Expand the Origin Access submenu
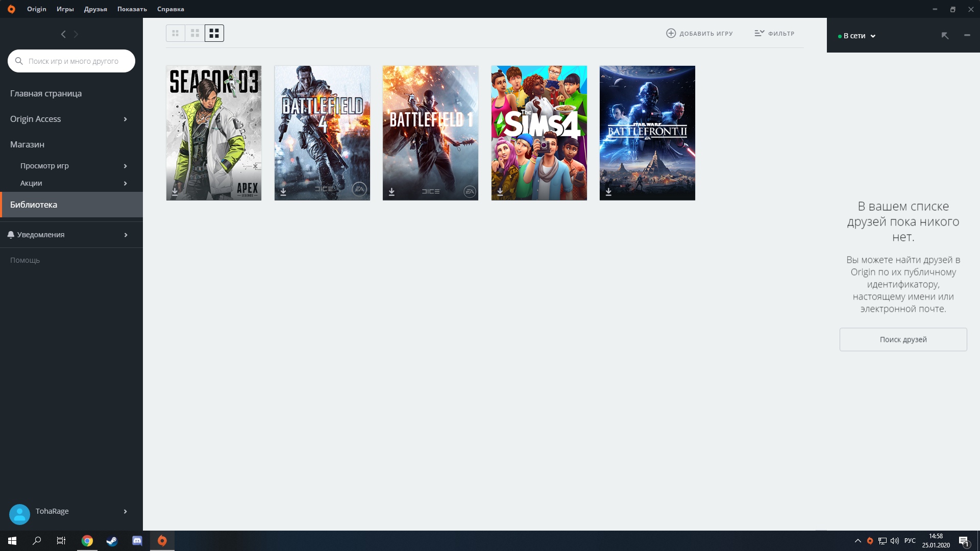 (x=125, y=119)
